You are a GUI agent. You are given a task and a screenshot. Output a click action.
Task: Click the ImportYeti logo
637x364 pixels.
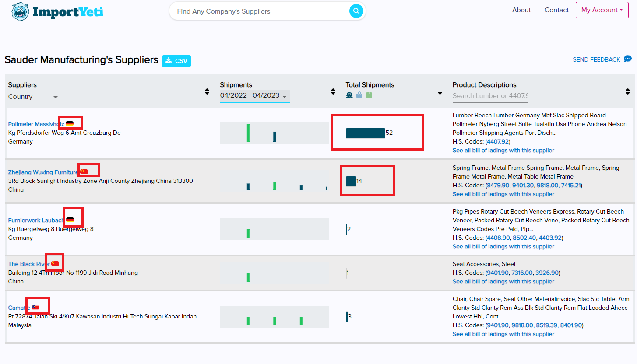[x=58, y=12]
